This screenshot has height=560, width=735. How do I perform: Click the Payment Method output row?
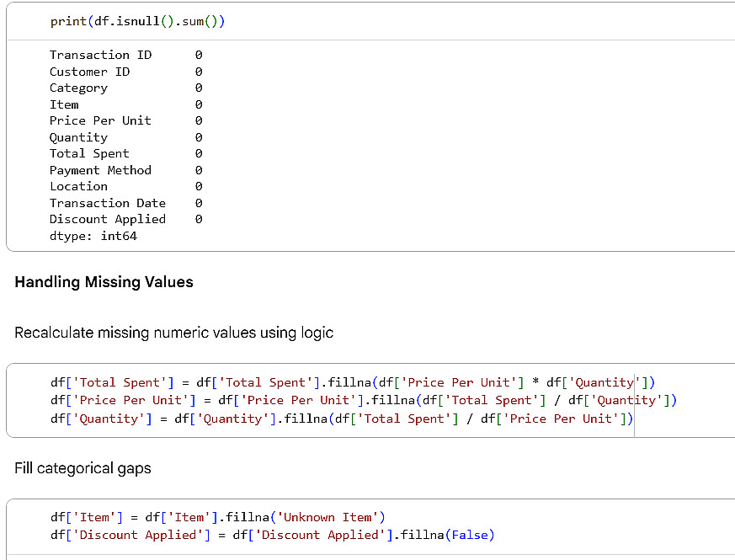tap(126, 170)
